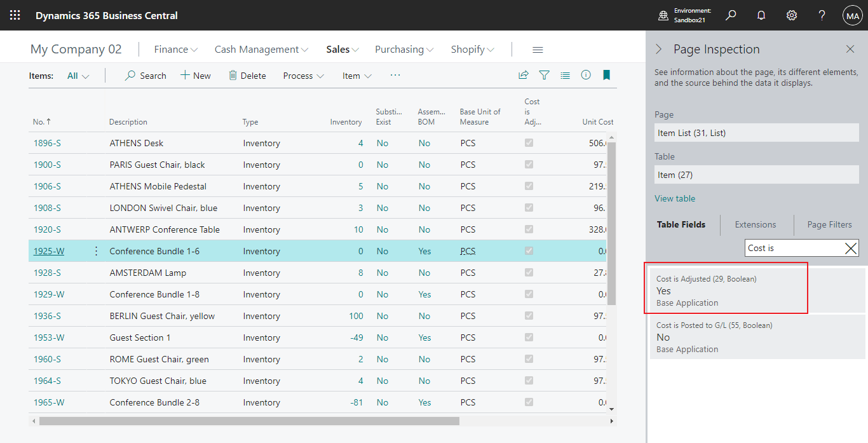Expand the Item action dropdown
Viewport: 868px width, 443px height.
click(356, 75)
